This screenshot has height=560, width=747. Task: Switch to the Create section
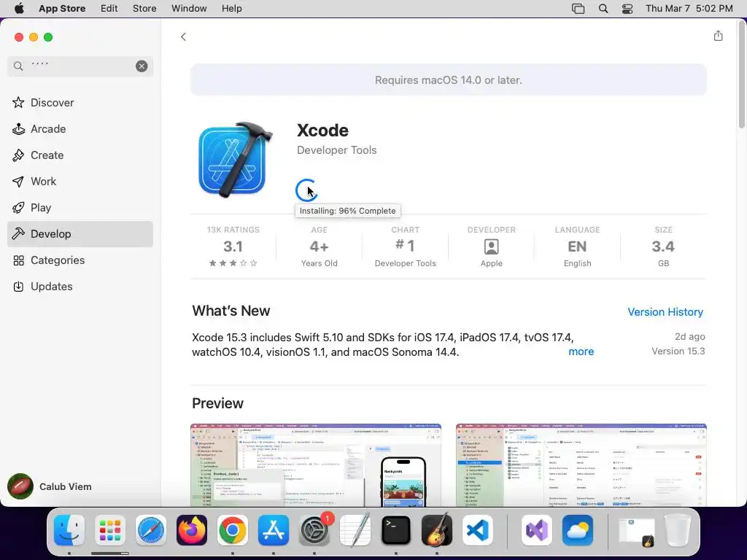[80, 155]
